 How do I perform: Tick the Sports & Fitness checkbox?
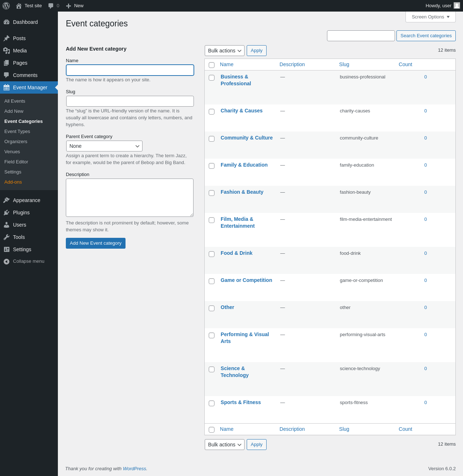click(212, 403)
